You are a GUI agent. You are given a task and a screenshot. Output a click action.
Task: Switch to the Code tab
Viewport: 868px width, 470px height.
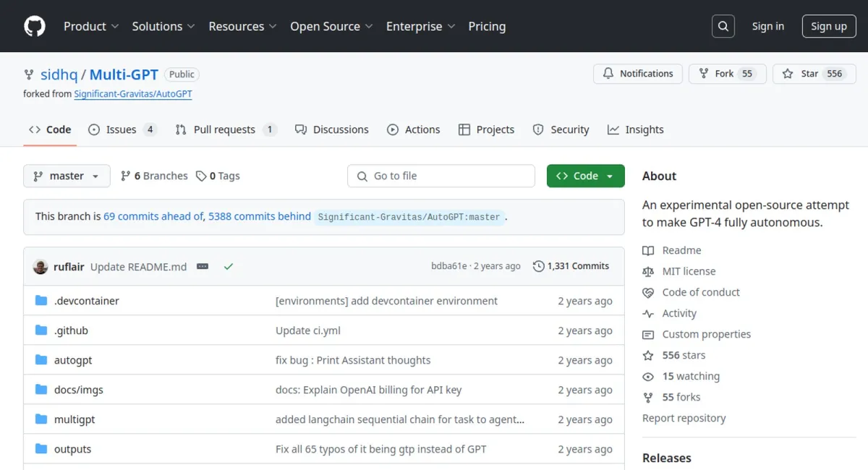pyautogui.click(x=50, y=129)
